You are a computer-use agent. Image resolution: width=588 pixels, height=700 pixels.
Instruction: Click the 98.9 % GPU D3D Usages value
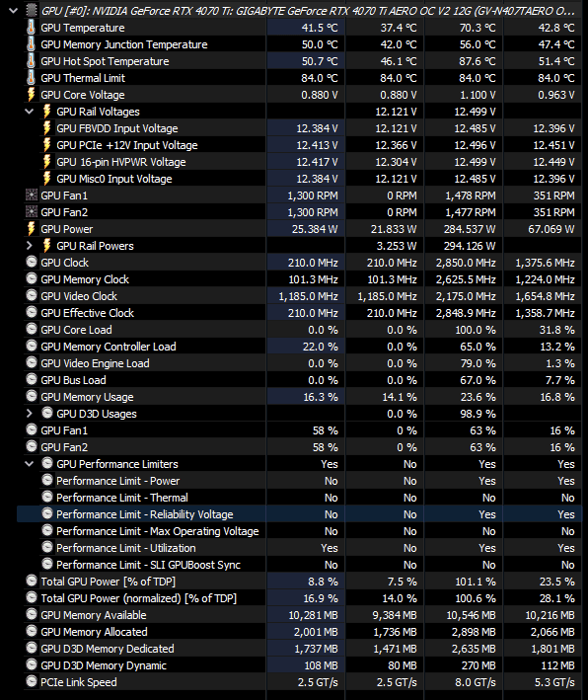[478, 414]
